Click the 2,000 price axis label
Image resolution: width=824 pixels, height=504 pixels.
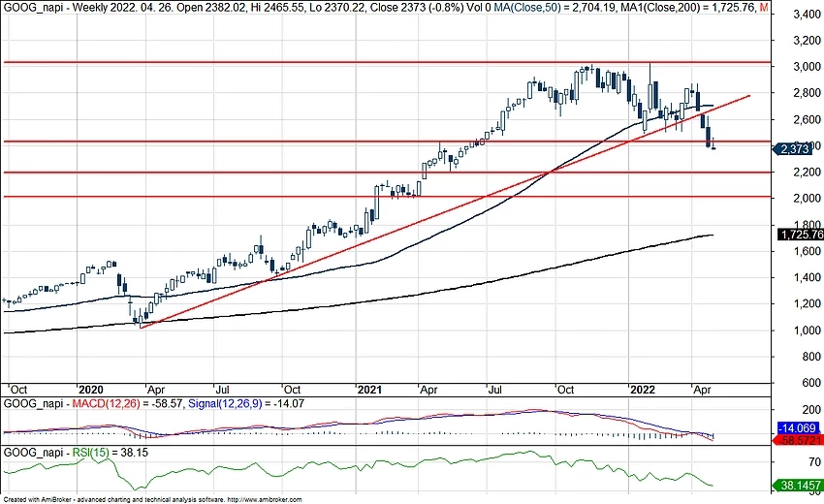click(807, 199)
